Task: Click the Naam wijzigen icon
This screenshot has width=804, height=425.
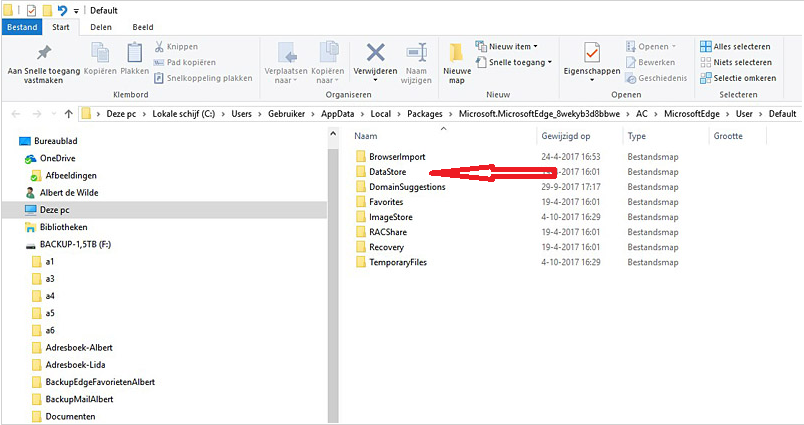Action: point(416,53)
